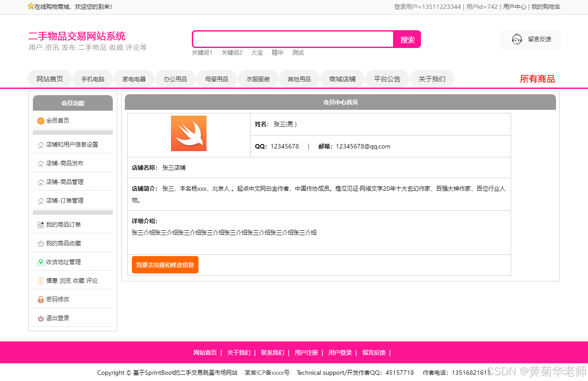Click the house icon beside 店铺-商品发布
The height and width of the screenshot is (381, 588).
(x=40, y=163)
